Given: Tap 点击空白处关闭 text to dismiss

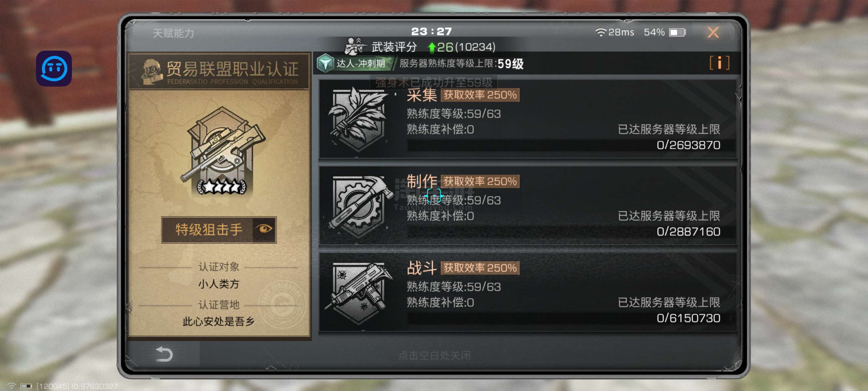Looking at the screenshot, I should (434, 355).
